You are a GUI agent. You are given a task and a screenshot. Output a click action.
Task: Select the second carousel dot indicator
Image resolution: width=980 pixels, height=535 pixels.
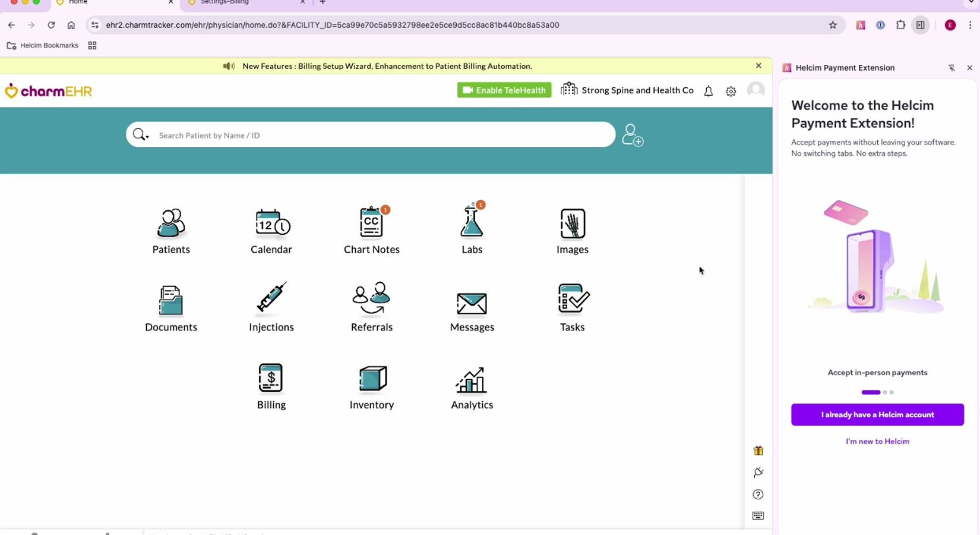click(x=885, y=392)
